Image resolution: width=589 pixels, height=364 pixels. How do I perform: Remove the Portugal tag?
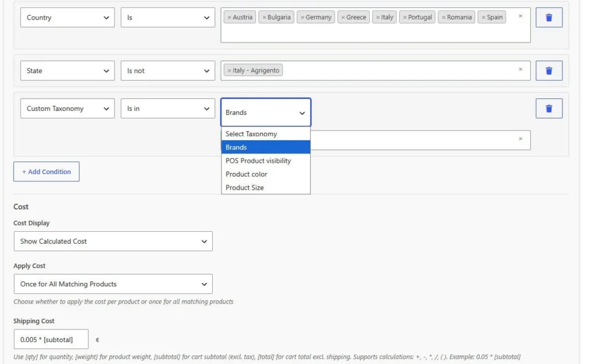pos(404,17)
